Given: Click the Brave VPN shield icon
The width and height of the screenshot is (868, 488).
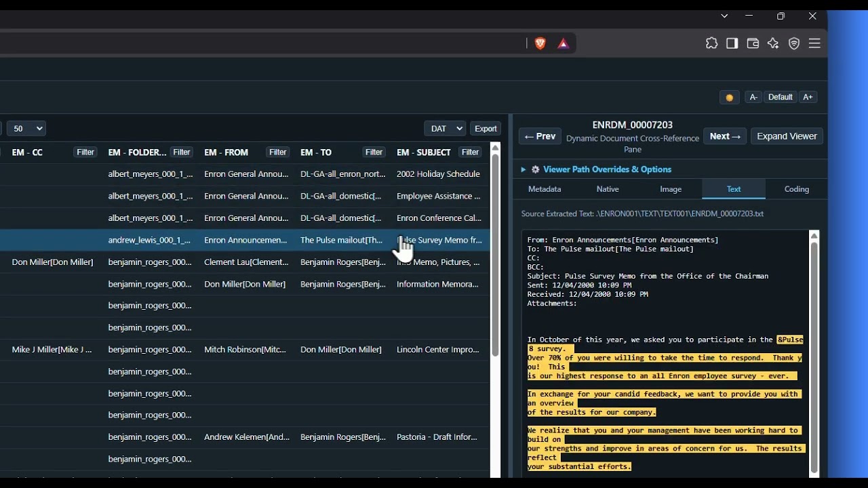Looking at the screenshot, I should click(794, 43).
